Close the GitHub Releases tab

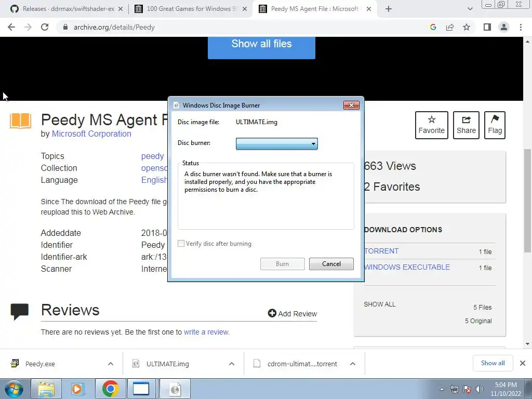coord(121,9)
